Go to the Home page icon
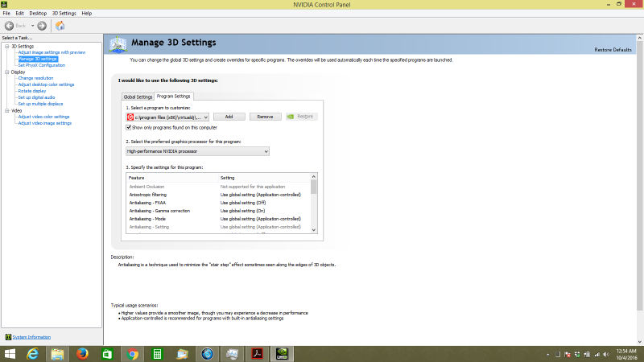The height and width of the screenshot is (362, 644). coord(60,26)
